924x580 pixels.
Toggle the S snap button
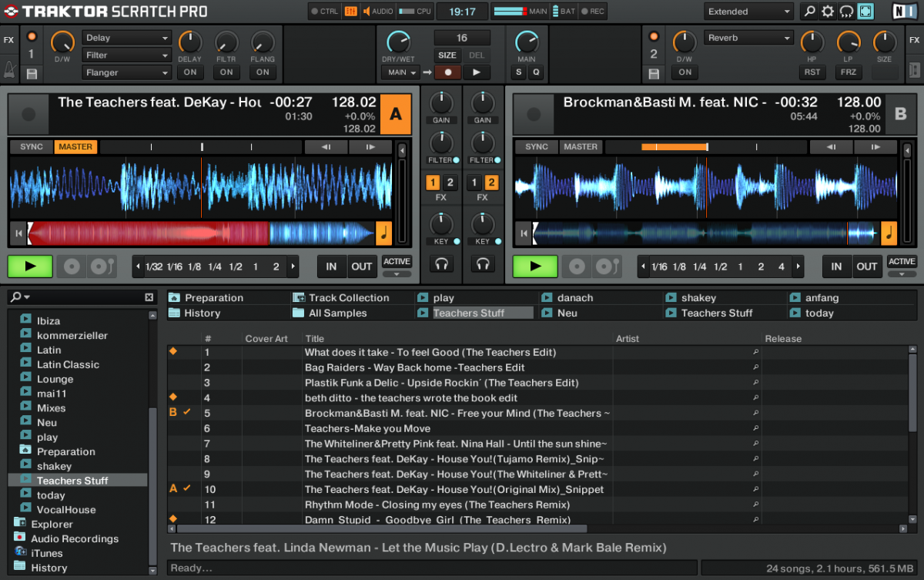tap(518, 72)
